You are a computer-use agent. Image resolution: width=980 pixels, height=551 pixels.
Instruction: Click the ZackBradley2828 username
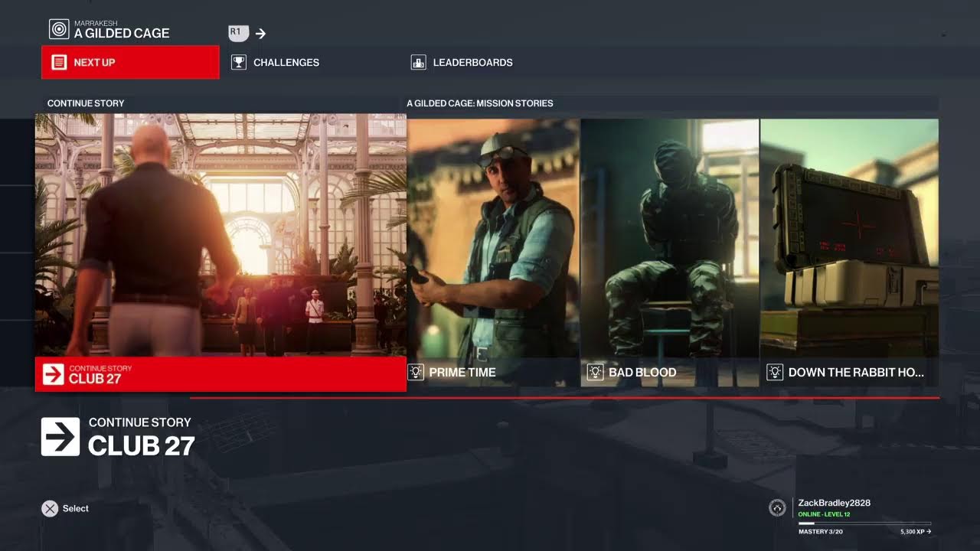[x=835, y=503]
